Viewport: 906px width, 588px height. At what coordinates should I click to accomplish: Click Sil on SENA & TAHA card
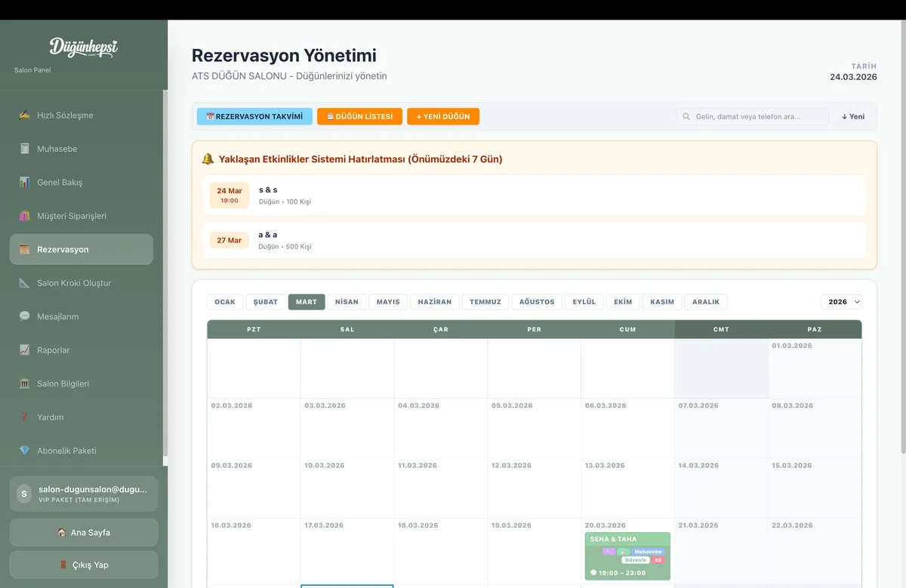(x=658, y=560)
